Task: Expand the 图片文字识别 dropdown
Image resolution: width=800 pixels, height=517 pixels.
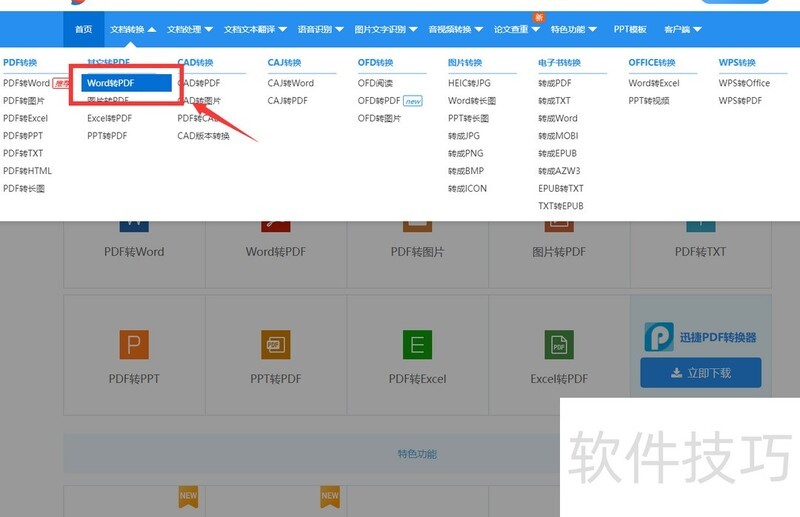Action: pyautogui.click(x=386, y=30)
